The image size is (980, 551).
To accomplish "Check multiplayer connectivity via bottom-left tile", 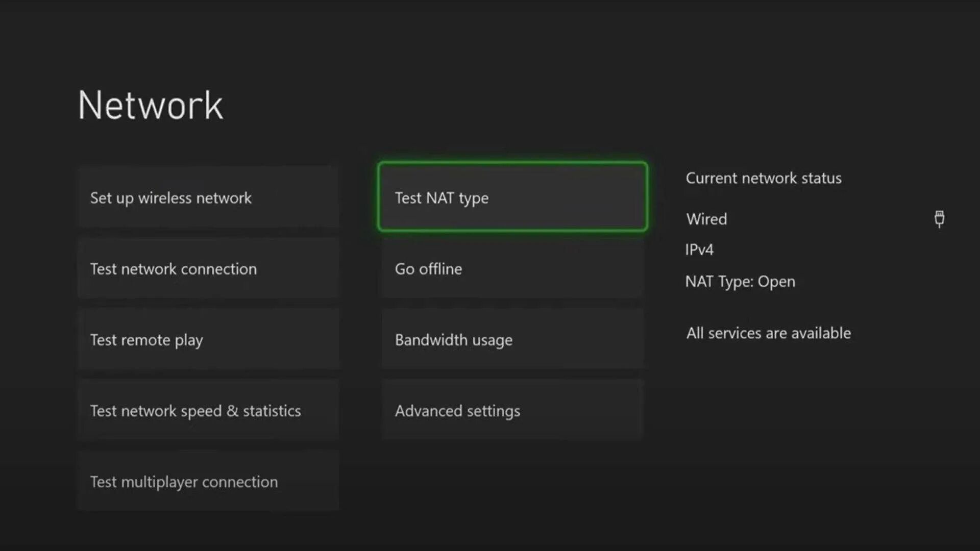I will (x=208, y=481).
